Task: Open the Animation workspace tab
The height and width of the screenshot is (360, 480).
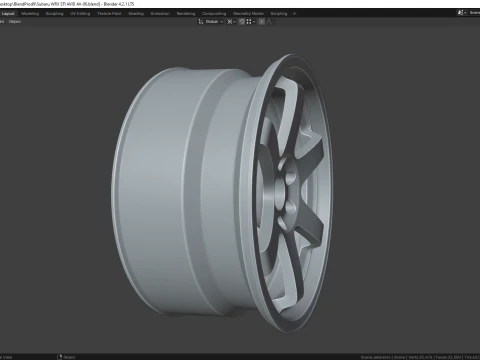Action: (160, 14)
